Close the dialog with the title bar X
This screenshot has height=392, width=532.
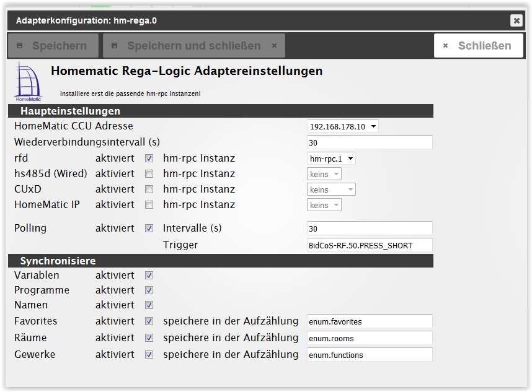pos(516,20)
